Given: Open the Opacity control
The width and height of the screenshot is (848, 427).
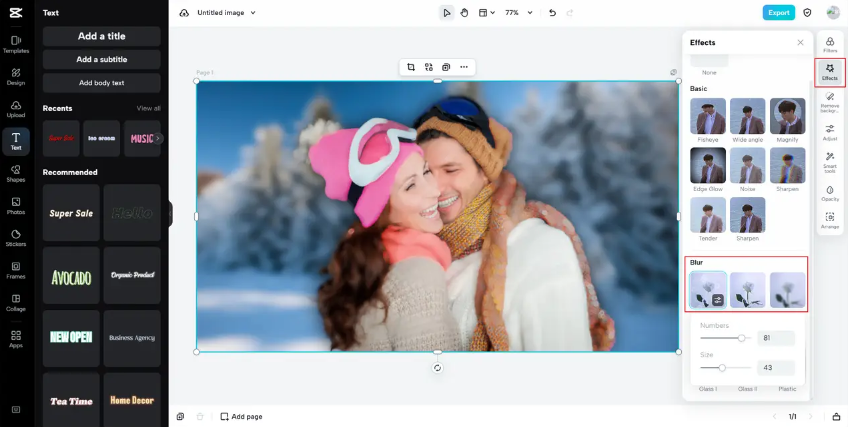Looking at the screenshot, I should click(x=830, y=194).
